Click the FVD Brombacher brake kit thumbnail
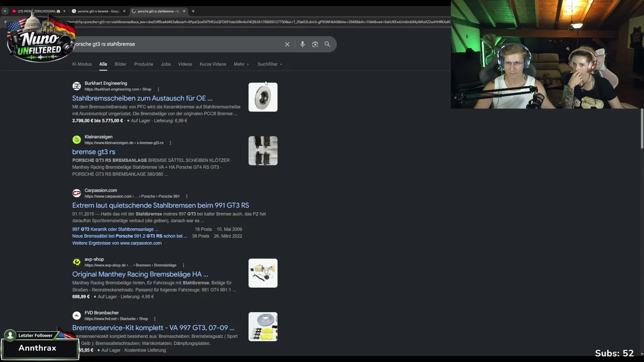 [x=263, y=326]
